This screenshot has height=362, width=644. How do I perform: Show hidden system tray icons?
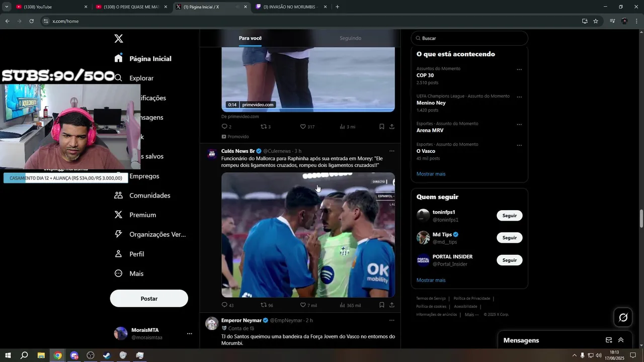pos(575,355)
